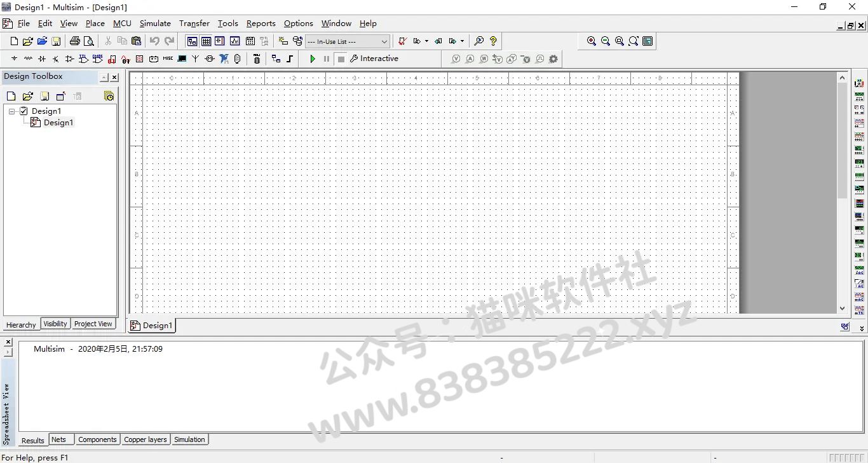Switch to the Components tab

pos(97,439)
